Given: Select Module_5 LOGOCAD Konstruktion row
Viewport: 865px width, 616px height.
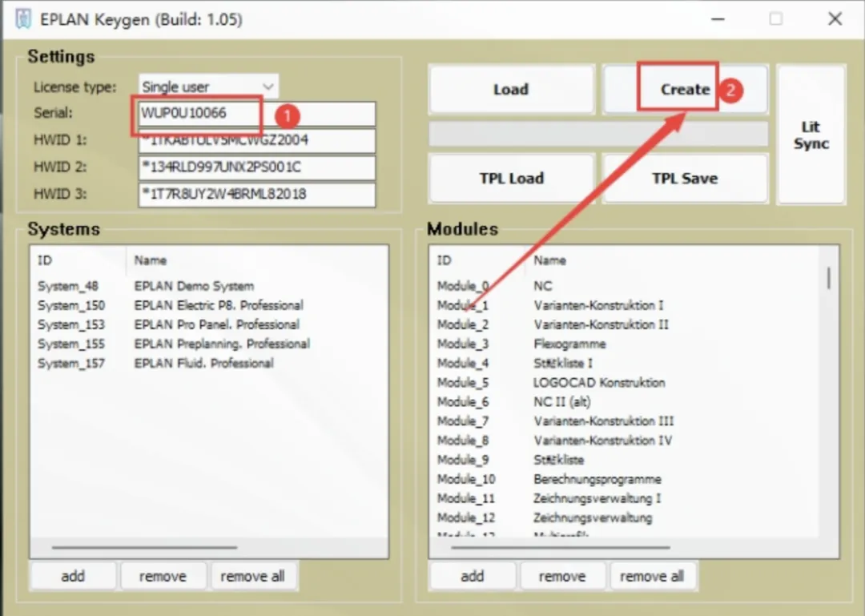Looking at the screenshot, I should click(625, 383).
